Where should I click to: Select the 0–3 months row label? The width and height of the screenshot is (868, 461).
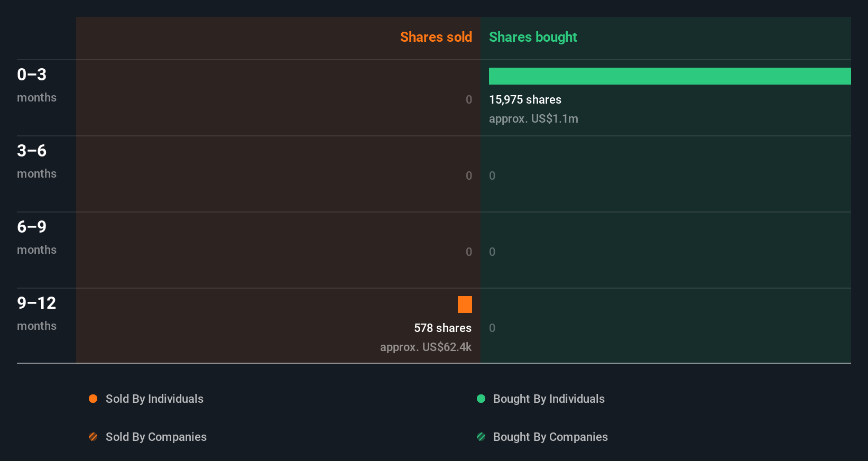pyautogui.click(x=36, y=85)
